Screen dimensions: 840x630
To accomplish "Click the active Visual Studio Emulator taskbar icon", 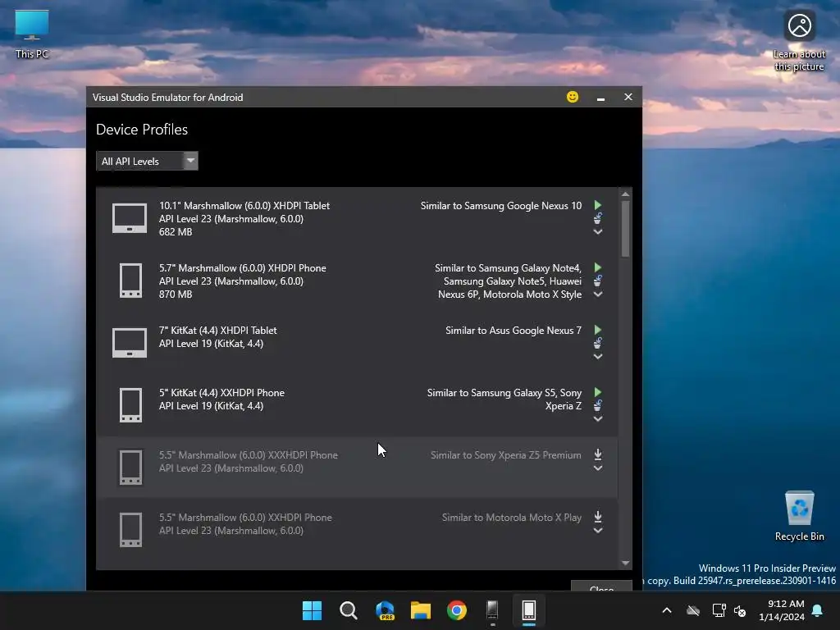I will [529, 610].
